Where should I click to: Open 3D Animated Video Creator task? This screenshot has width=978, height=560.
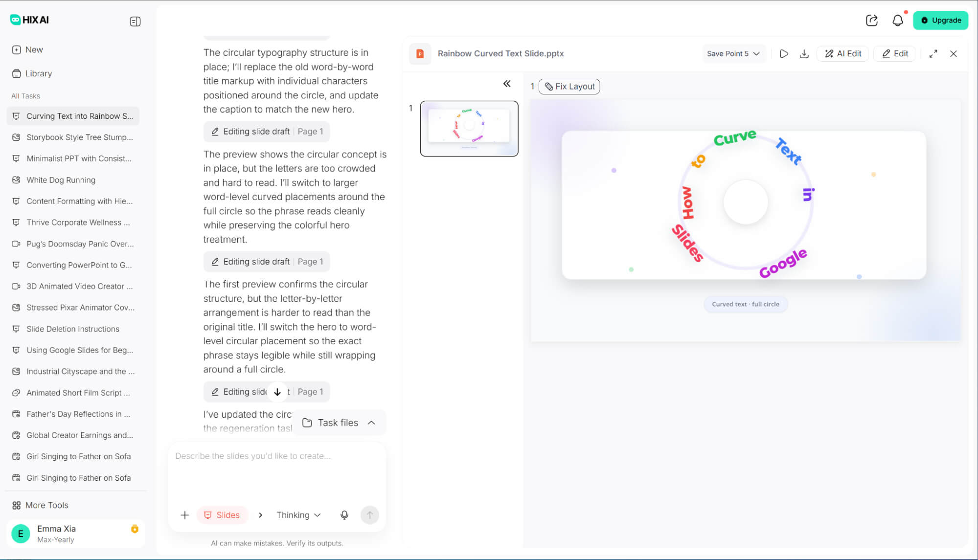73,287
